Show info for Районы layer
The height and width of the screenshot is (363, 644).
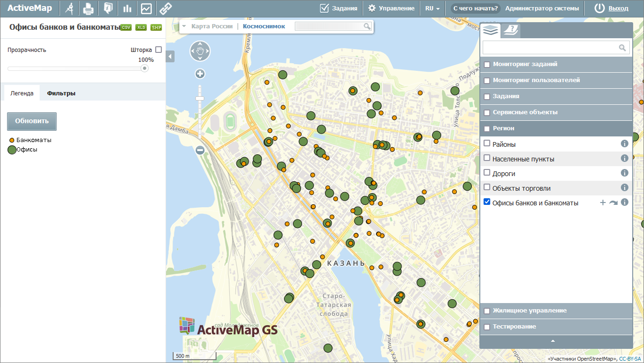pos(624,144)
